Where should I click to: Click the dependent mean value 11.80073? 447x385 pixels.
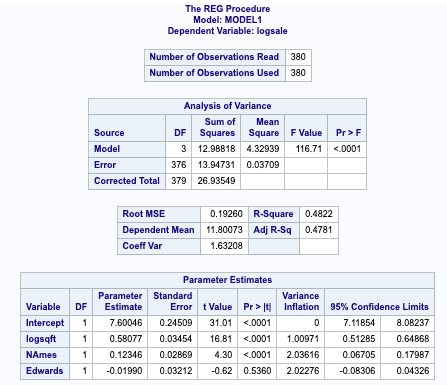224,230
